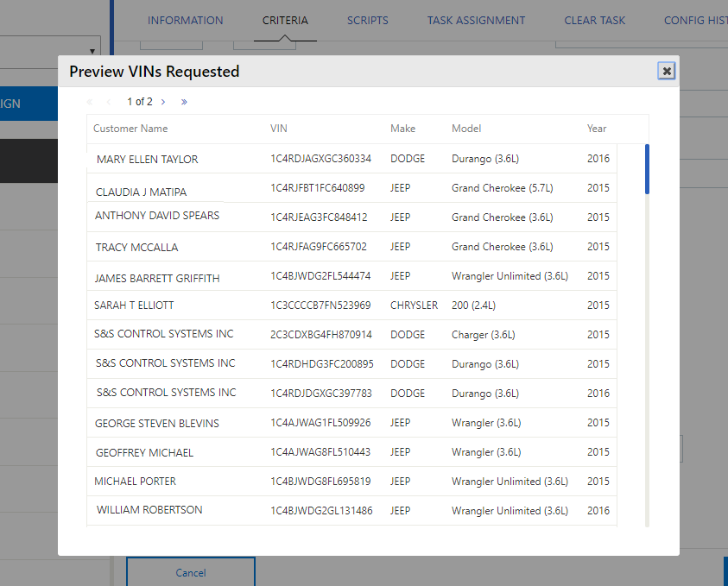Click the Make column header

click(402, 129)
